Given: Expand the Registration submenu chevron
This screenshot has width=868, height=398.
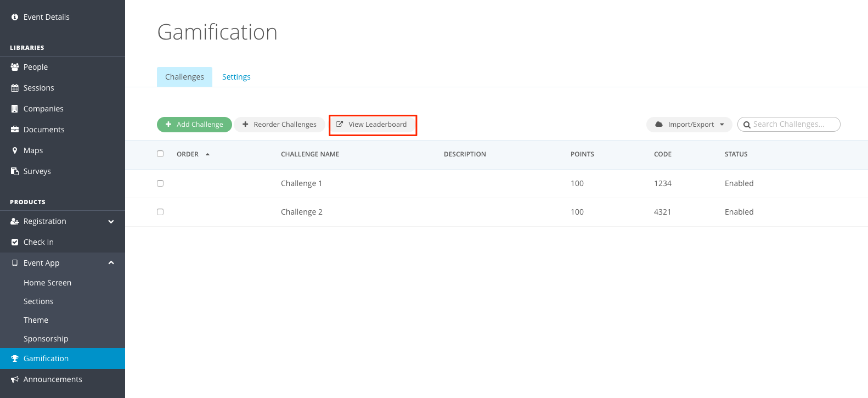Looking at the screenshot, I should (111, 222).
